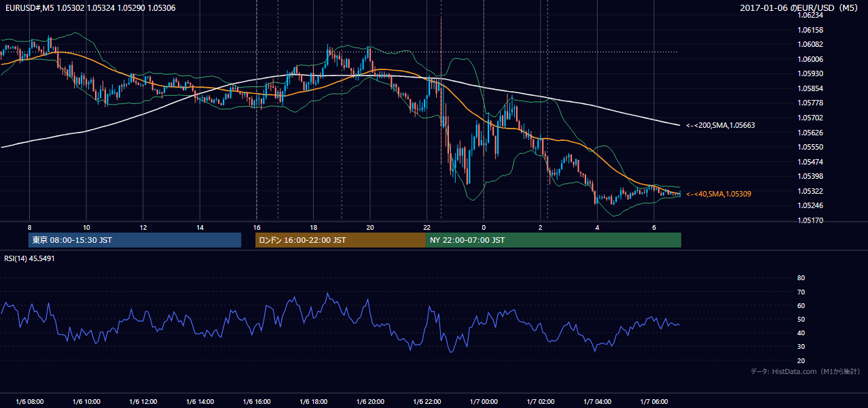This screenshot has height=408, width=868.
Task: Click the 1/7 00:00 time axis label
Action: point(483,401)
